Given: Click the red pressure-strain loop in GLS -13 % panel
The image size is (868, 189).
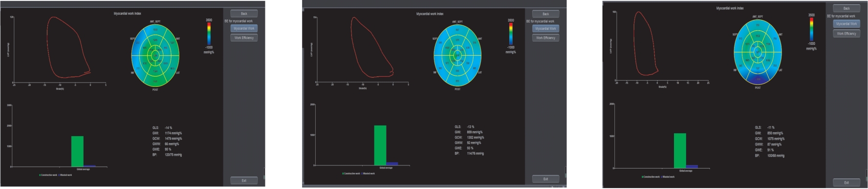Looking at the screenshot, I should point(371,47).
